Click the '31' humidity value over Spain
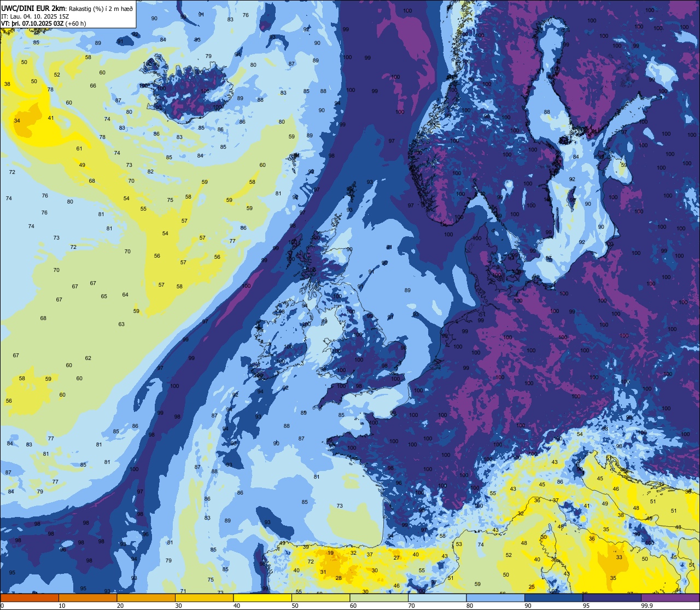The image size is (700, 610). coord(323,572)
